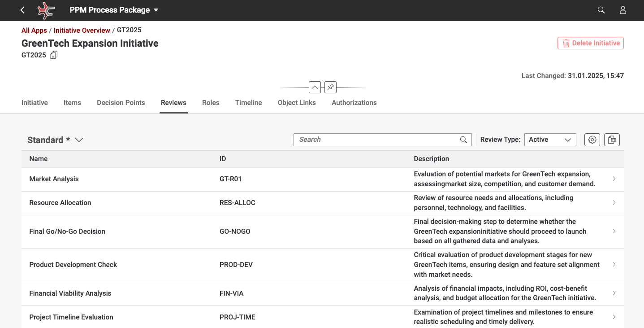Open the user profile icon
644x328 pixels.
click(623, 10)
